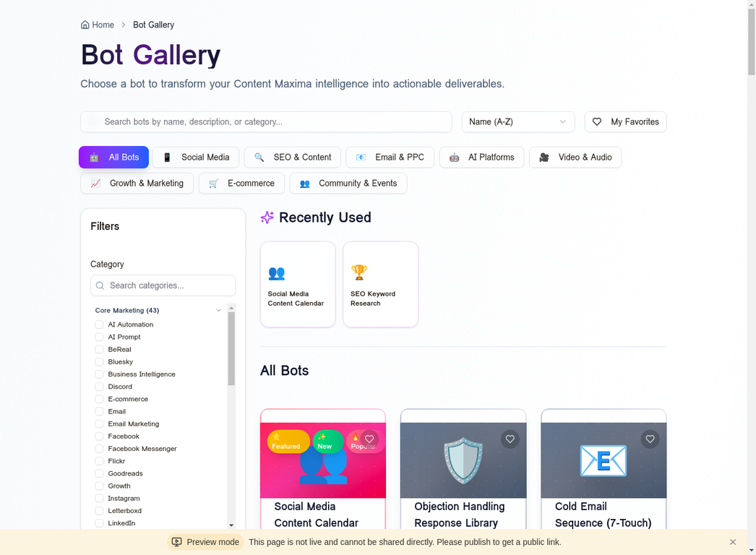756x555 pixels.
Task: Open the Name (A-Z) sort dropdown
Action: 518,121
